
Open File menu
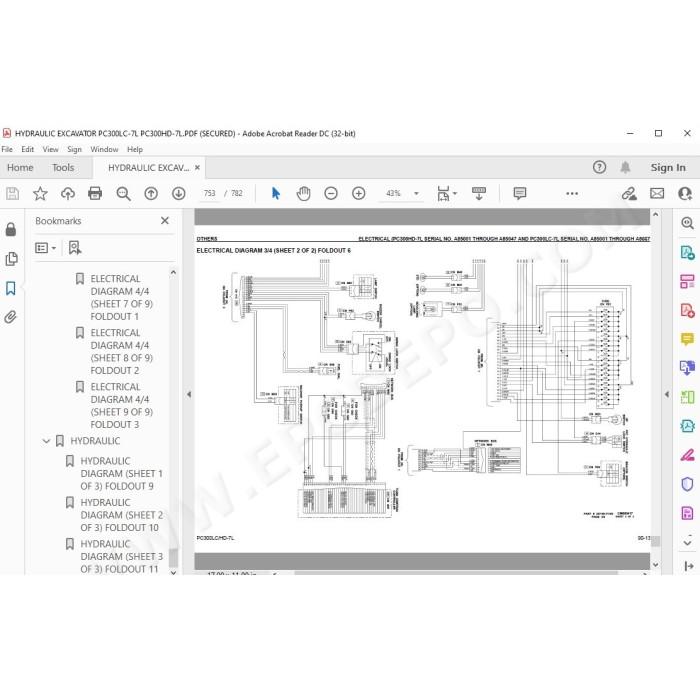[7, 150]
